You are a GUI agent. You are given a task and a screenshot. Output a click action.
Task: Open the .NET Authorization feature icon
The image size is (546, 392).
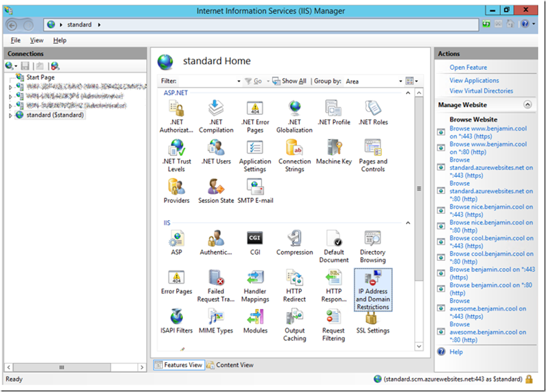176,117
